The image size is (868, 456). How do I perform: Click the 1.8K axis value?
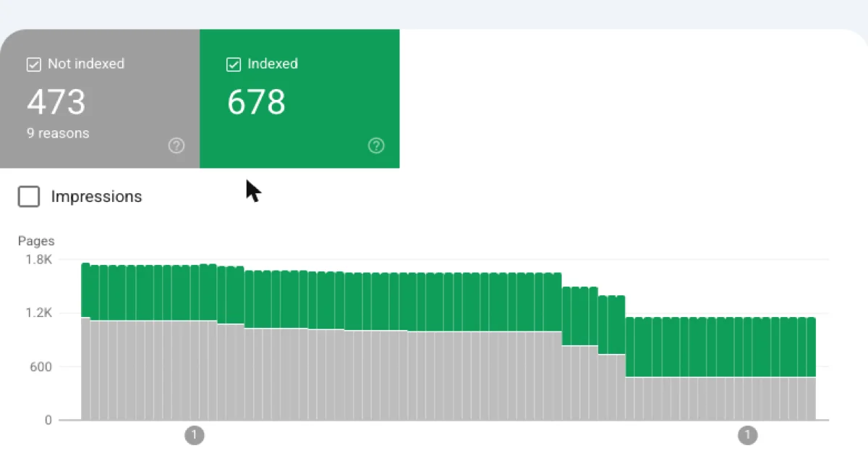point(40,259)
